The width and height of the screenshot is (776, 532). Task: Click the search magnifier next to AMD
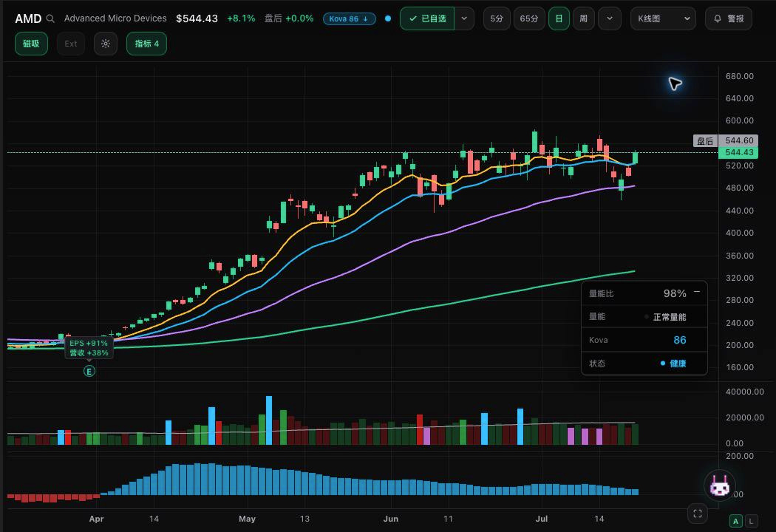click(50, 18)
